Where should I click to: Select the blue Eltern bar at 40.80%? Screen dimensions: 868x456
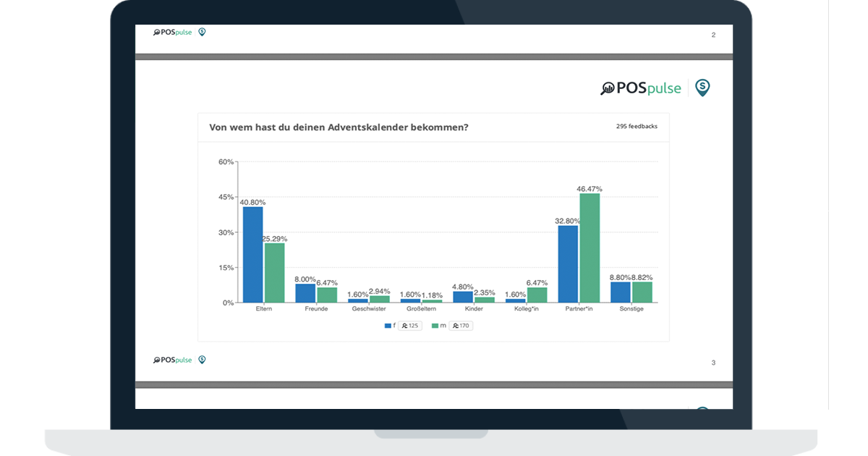click(x=253, y=255)
